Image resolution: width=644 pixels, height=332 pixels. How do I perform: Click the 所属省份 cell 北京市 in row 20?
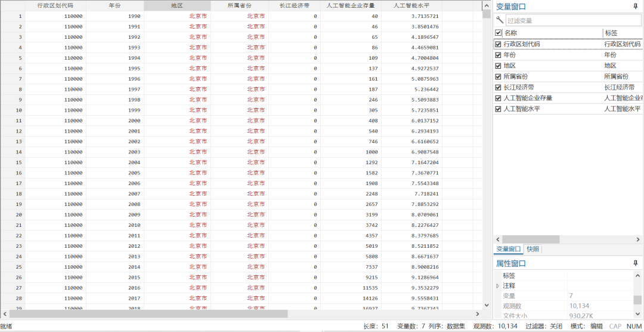click(x=240, y=215)
